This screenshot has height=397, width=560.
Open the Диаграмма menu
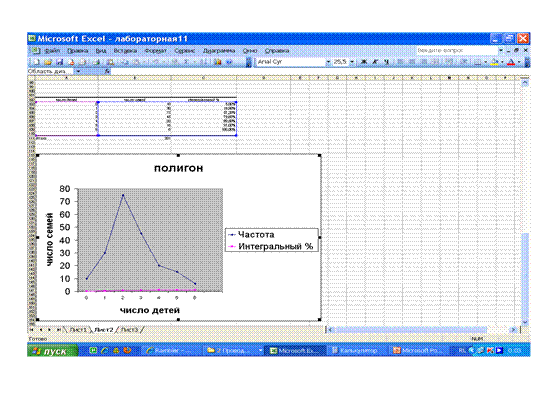219,51
